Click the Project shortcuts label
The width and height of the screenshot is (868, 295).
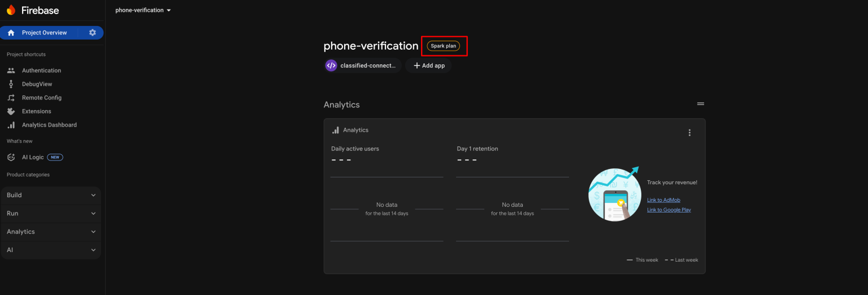tap(26, 54)
